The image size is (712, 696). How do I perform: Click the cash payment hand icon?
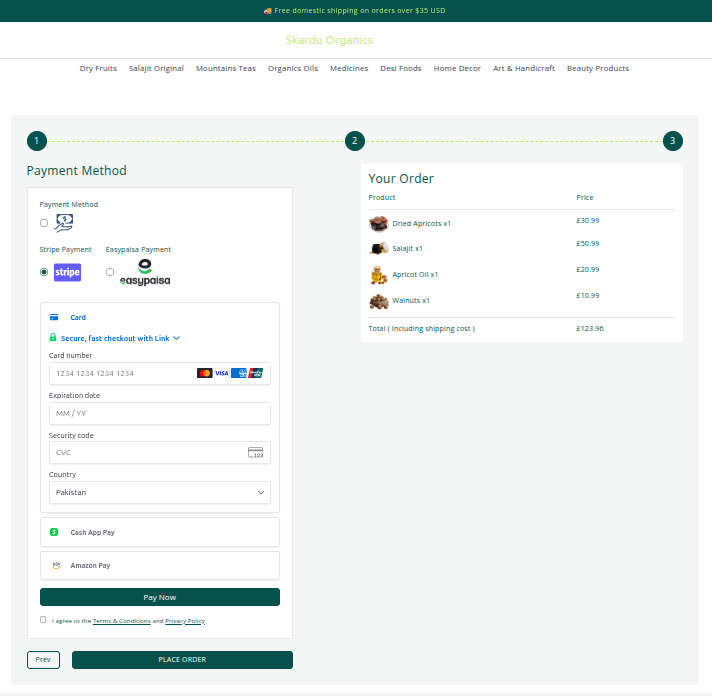click(64, 223)
